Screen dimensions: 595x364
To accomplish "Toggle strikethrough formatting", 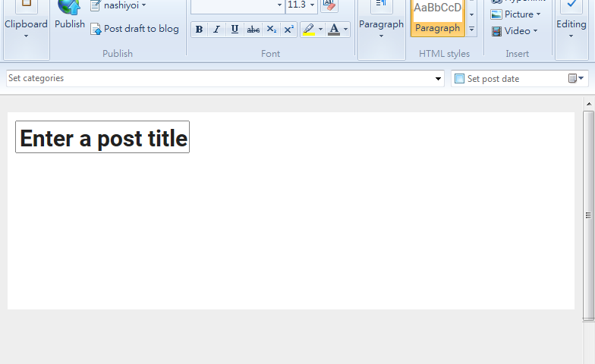I will [253, 30].
